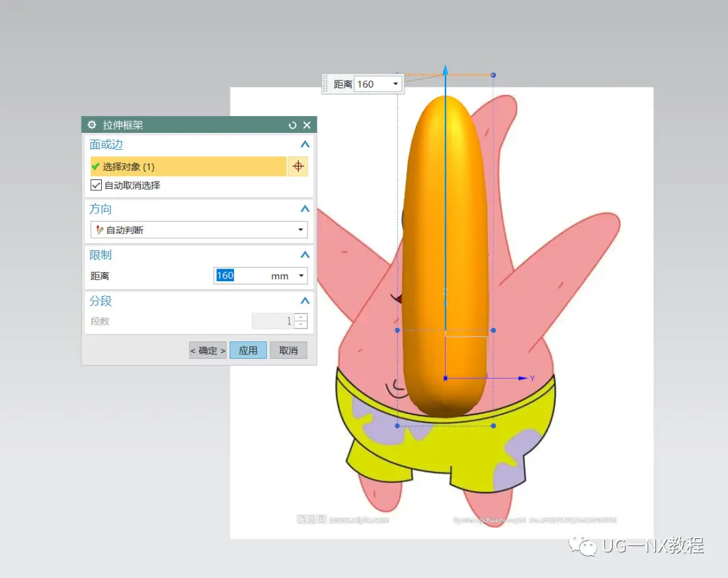Collapse the 面或边 section

point(305,144)
